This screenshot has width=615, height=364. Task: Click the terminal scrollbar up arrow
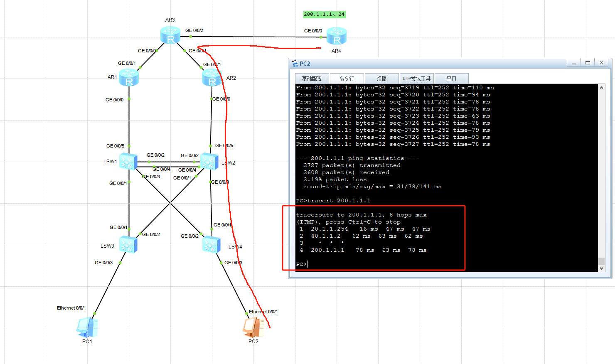pyautogui.click(x=601, y=88)
